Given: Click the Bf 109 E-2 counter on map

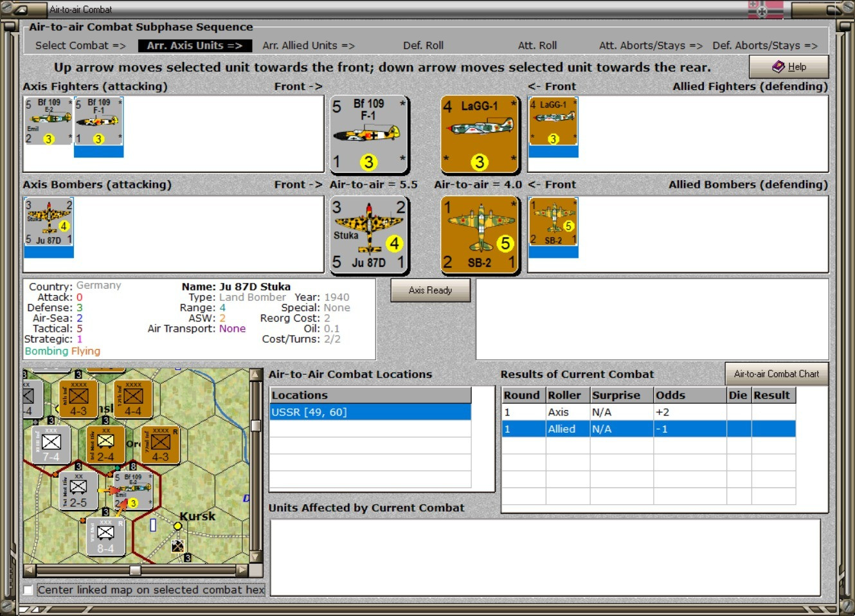Looking at the screenshot, I should point(133,491).
